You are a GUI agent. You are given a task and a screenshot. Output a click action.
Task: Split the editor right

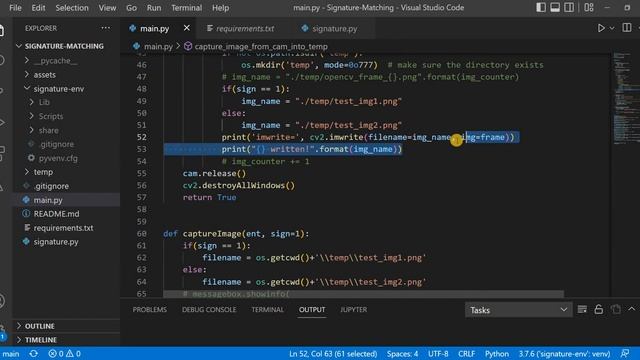coord(627,28)
